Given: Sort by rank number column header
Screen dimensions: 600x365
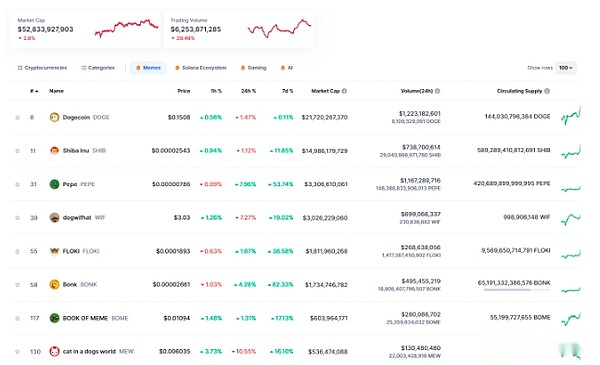Looking at the screenshot, I should coord(34,91).
